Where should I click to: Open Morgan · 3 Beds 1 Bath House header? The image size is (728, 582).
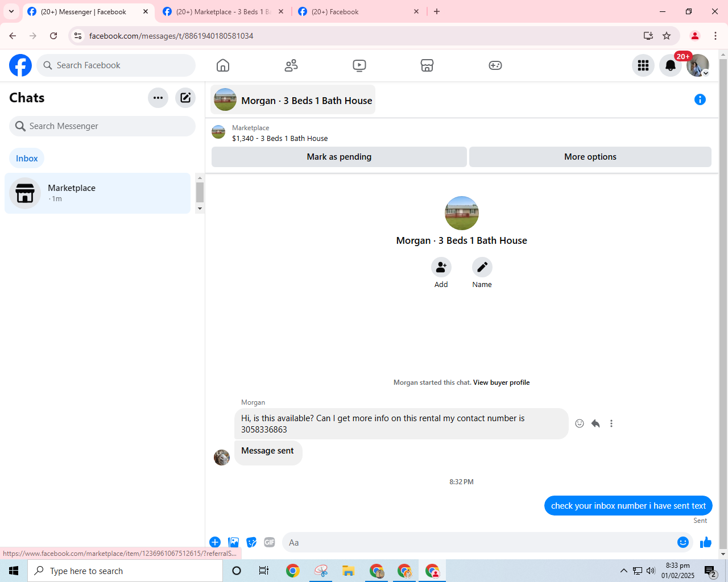coord(293,100)
